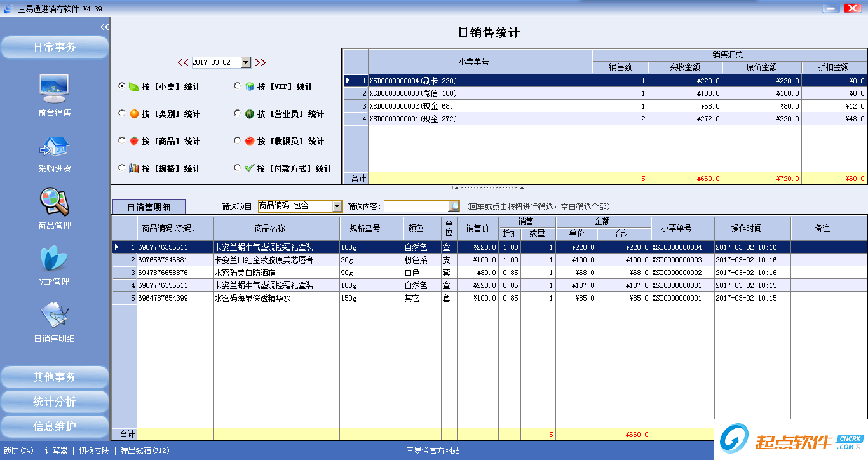Screen dimensions: 868x460
Task: Go to previous date with left arrows
Action: 183,63
